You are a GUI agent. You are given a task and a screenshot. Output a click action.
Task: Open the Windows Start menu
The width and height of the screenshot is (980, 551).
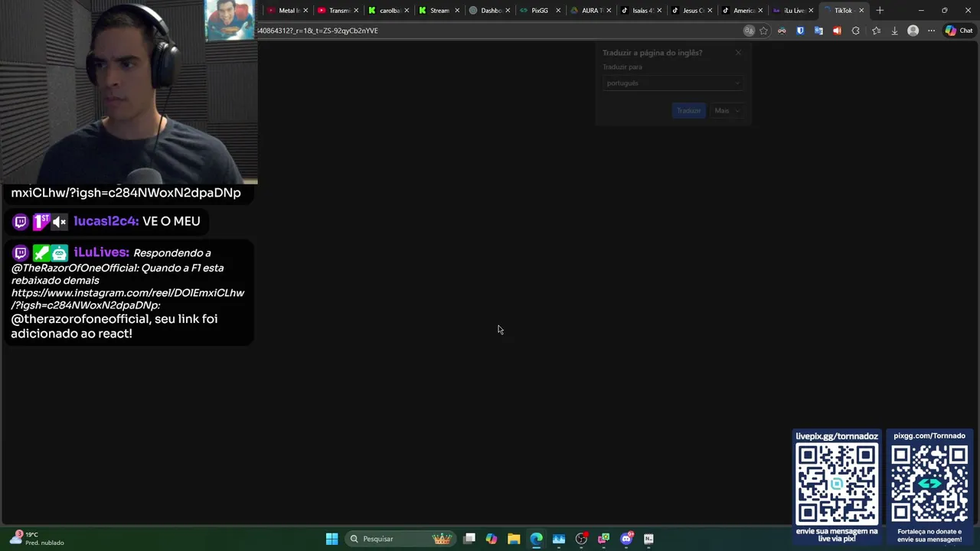tap(332, 539)
